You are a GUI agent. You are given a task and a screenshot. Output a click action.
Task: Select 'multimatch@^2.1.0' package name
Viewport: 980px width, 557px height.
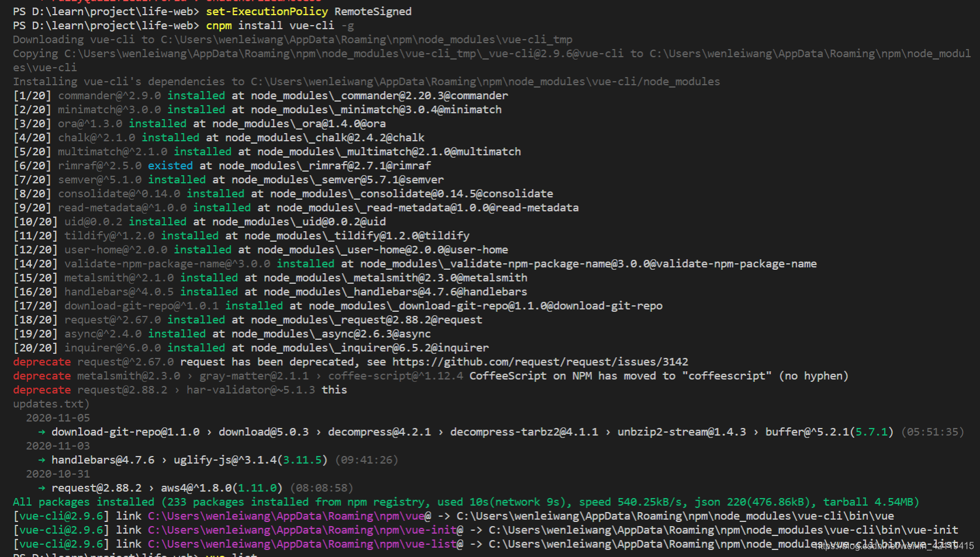pos(112,152)
